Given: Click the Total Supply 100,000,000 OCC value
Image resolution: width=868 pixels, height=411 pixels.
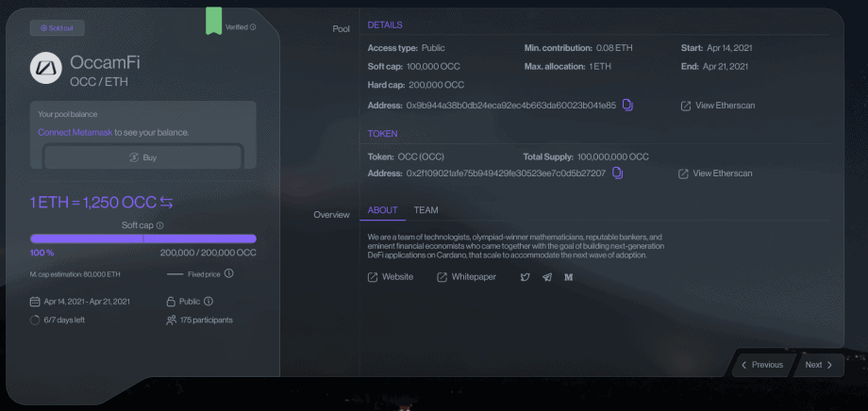Looking at the screenshot, I should 613,157.
